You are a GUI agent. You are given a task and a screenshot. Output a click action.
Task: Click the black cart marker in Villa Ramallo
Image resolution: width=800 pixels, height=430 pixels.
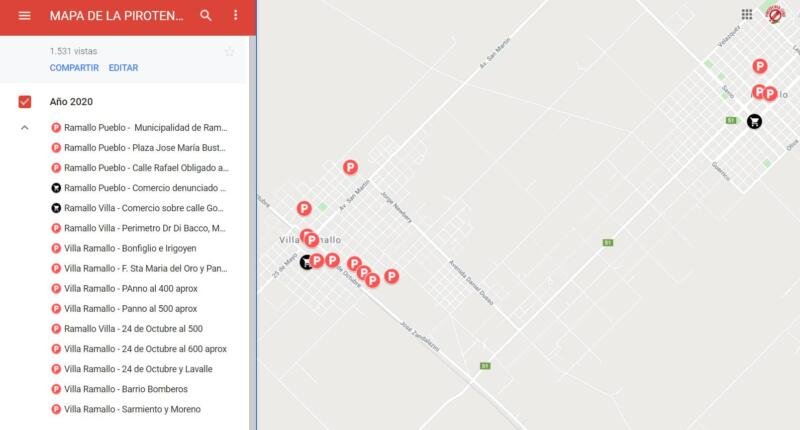click(306, 262)
